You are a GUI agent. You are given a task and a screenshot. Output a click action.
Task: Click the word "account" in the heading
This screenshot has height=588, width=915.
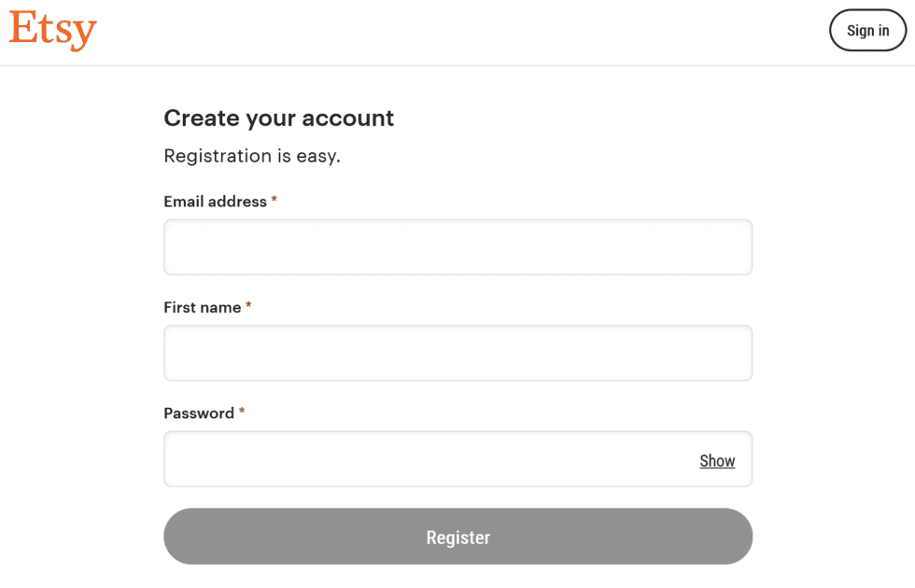pyautogui.click(x=353, y=119)
